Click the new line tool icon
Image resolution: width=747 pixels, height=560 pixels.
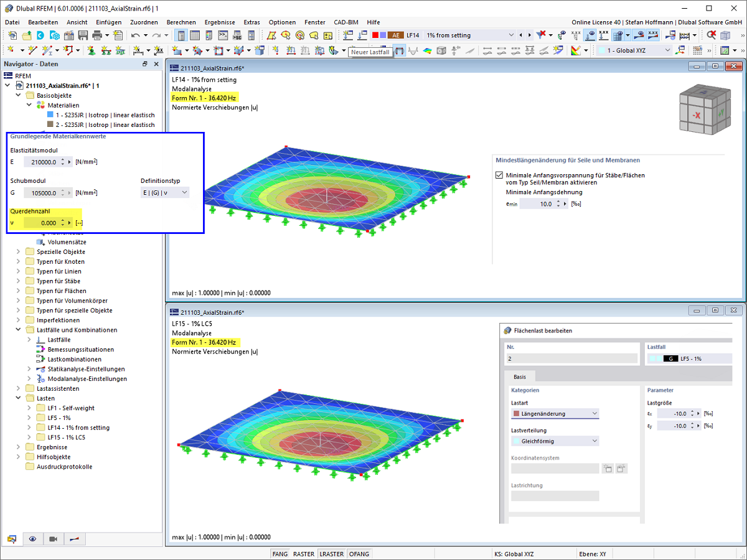31,50
